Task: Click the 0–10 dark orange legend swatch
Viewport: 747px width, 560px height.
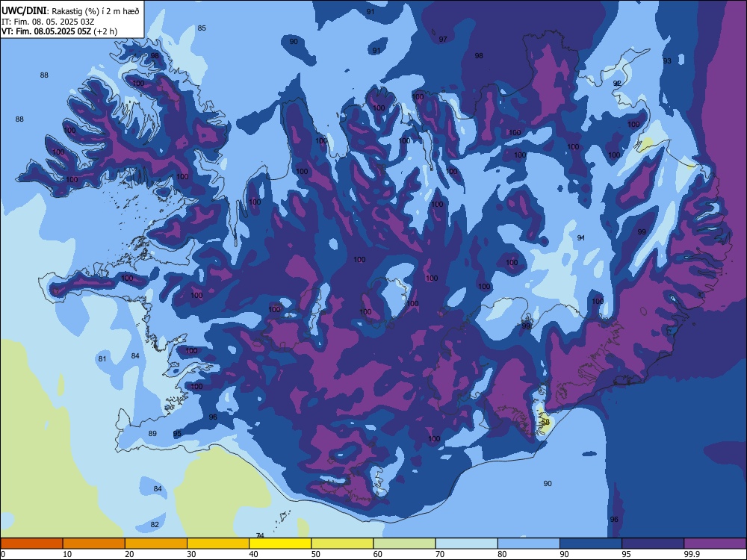Action: (x=31, y=544)
